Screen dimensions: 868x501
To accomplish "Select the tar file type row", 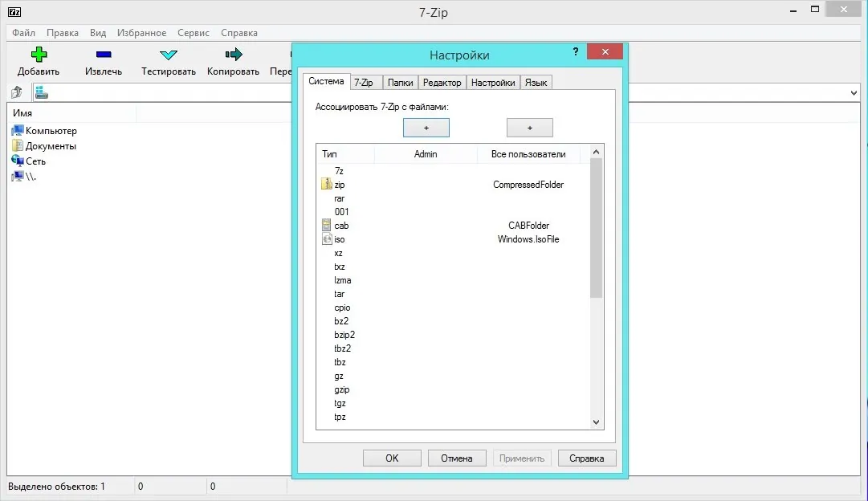I will pyautogui.click(x=453, y=294).
